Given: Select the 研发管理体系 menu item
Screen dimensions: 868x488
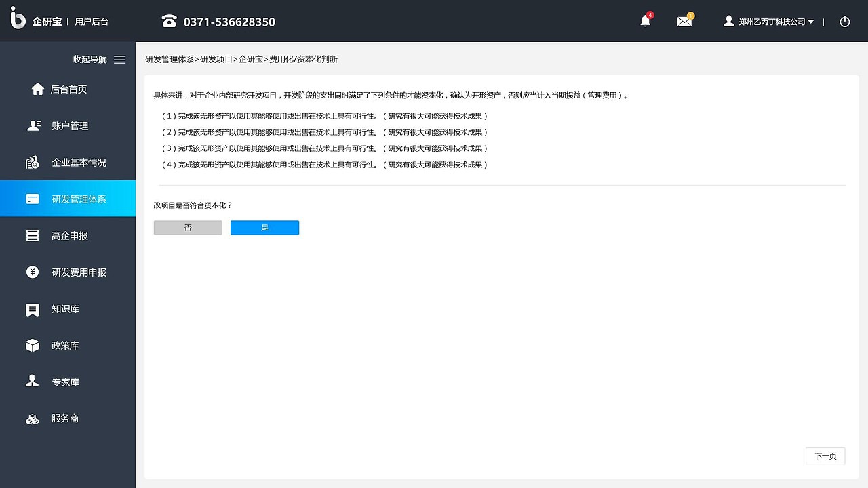Looking at the screenshot, I should pos(68,199).
